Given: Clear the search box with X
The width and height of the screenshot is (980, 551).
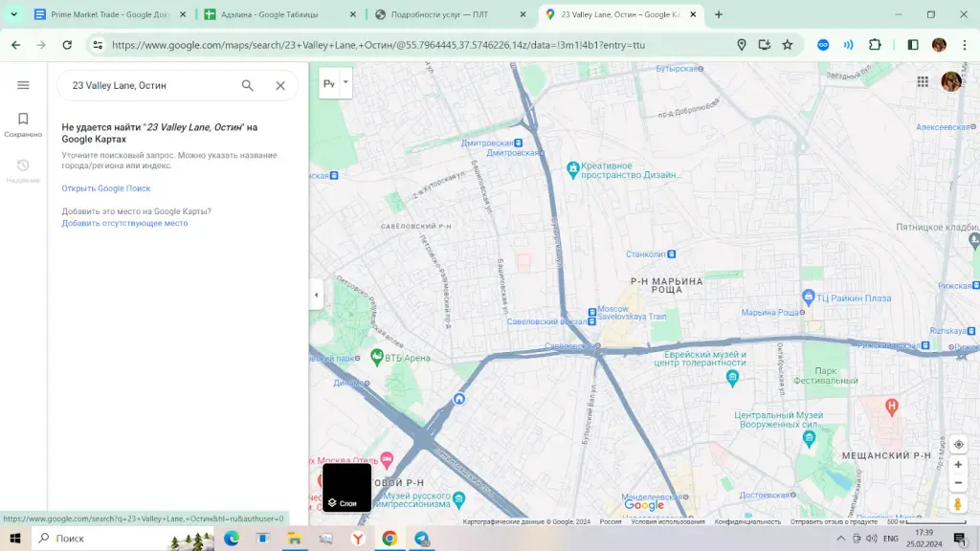Looking at the screenshot, I should 280,85.
